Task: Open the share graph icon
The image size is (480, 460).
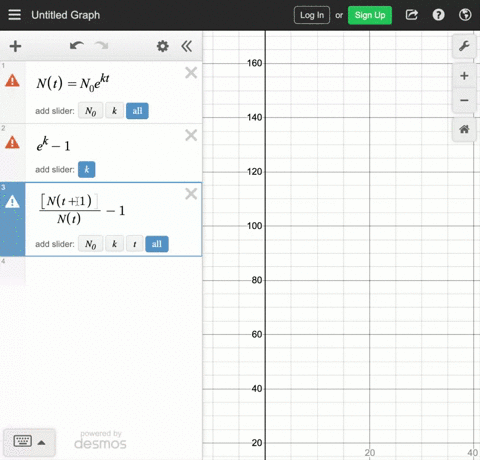Action: click(x=412, y=15)
